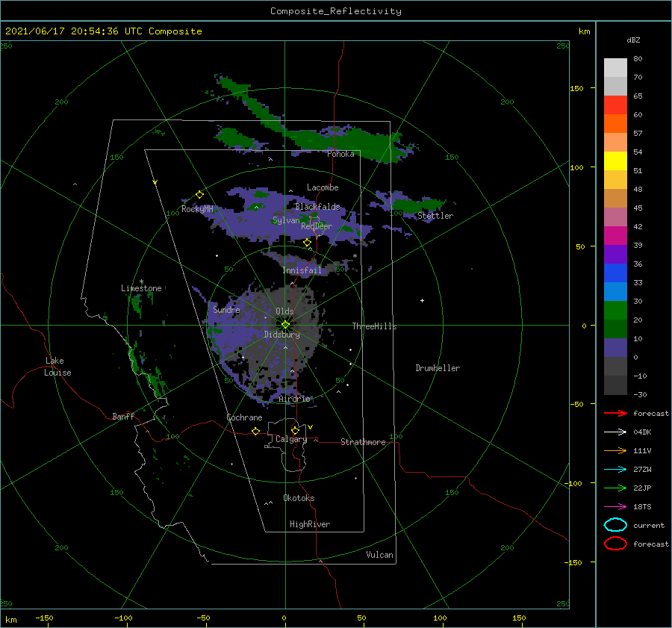672x628 pixels.
Task: Click the Banff label
Action: point(123,416)
